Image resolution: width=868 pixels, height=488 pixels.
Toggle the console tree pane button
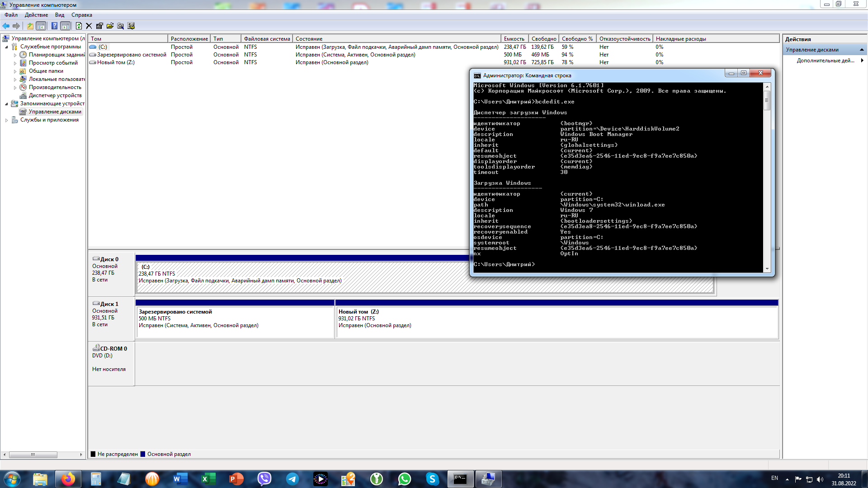point(41,26)
